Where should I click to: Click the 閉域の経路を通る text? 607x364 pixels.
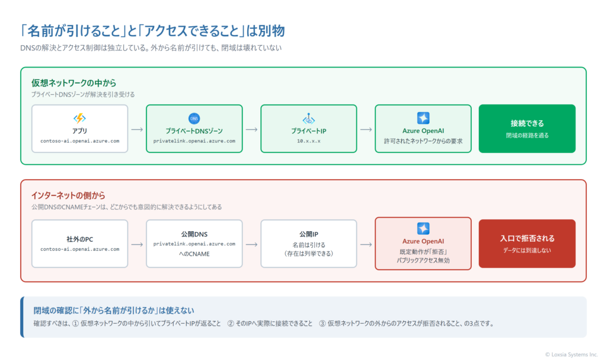(x=527, y=136)
